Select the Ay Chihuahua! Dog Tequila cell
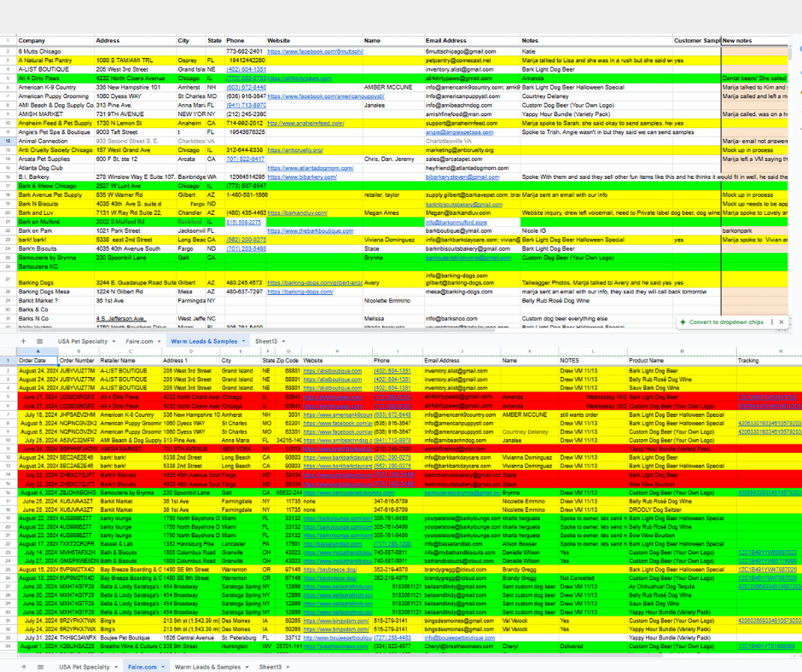 pyautogui.click(x=682, y=587)
